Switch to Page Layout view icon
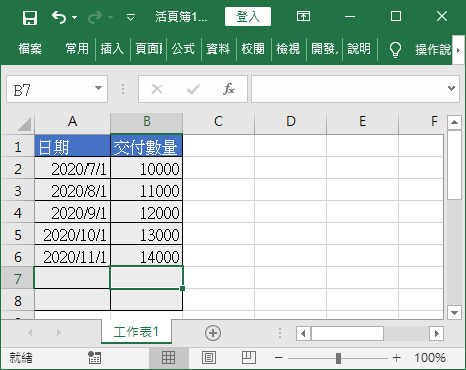 tap(209, 358)
